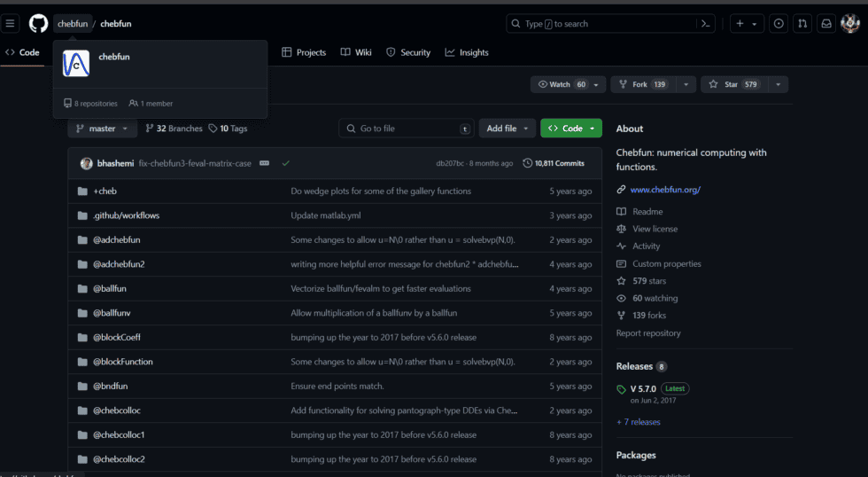Image resolution: width=868 pixels, height=477 pixels.
Task: Open pull requests icon in header
Action: click(802, 24)
